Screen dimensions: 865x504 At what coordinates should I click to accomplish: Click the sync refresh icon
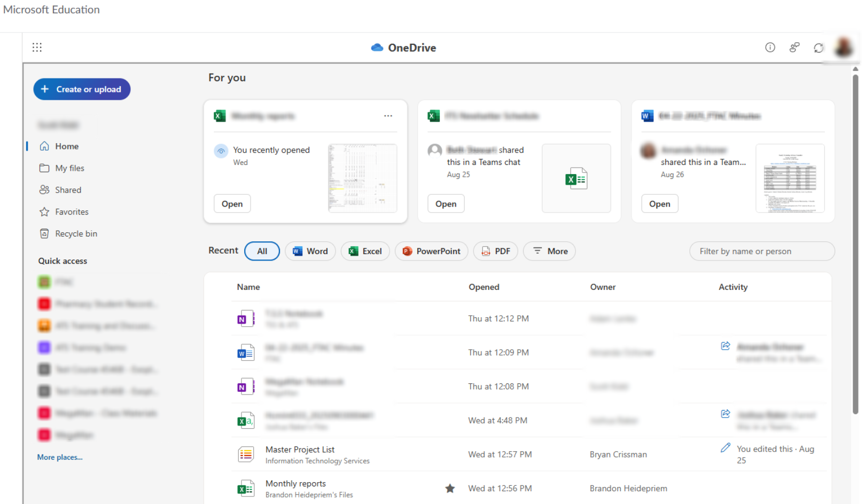819,48
